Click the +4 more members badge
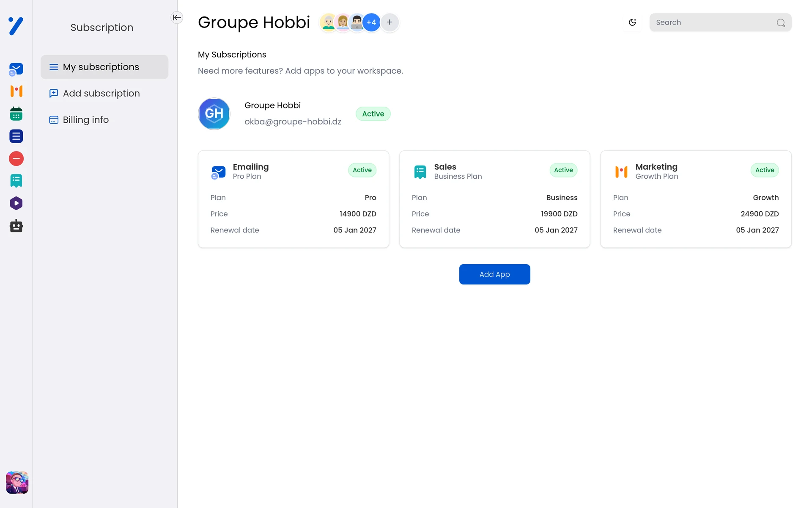The height and width of the screenshot is (508, 812). [371, 22]
